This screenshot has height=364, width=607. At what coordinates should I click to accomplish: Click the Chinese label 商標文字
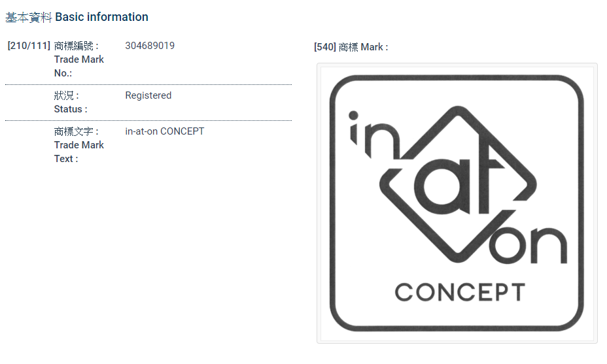(x=77, y=131)
